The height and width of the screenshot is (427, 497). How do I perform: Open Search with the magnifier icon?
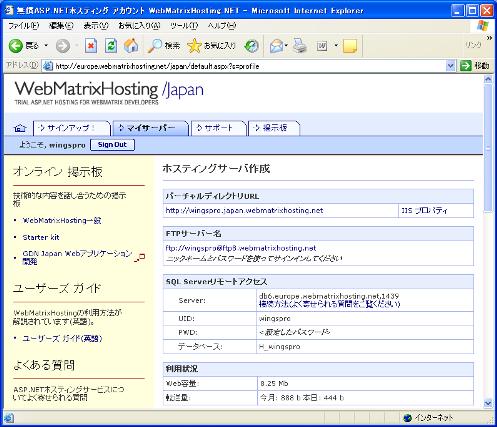pyautogui.click(x=163, y=46)
